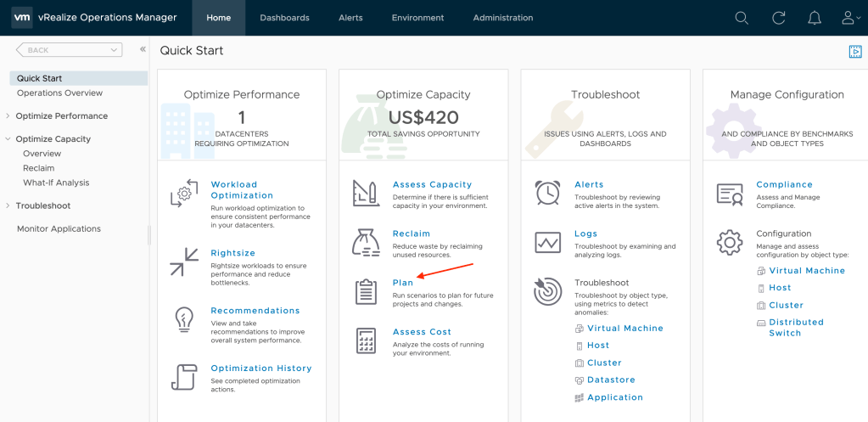Screen dimensions: 868x422
Task: Open the user account dropdown
Action: click(x=851, y=18)
